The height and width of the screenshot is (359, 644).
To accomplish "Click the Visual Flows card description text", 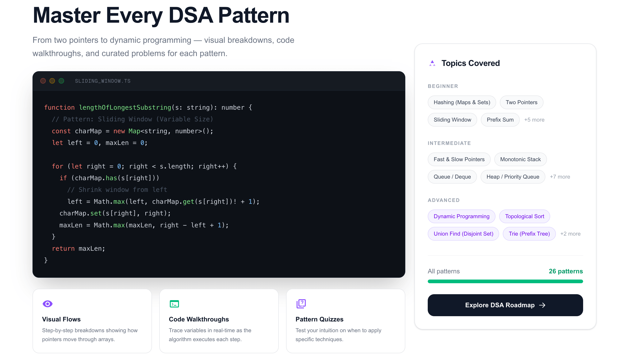I will point(90,335).
